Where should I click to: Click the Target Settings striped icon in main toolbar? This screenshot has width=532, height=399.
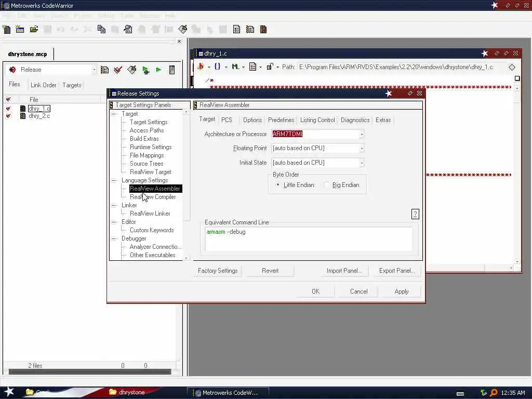click(x=250, y=30)
